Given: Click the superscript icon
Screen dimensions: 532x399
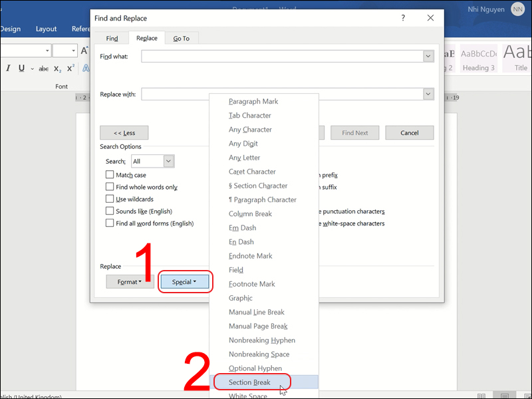Looking at the screenshot, I should [70, 68].
